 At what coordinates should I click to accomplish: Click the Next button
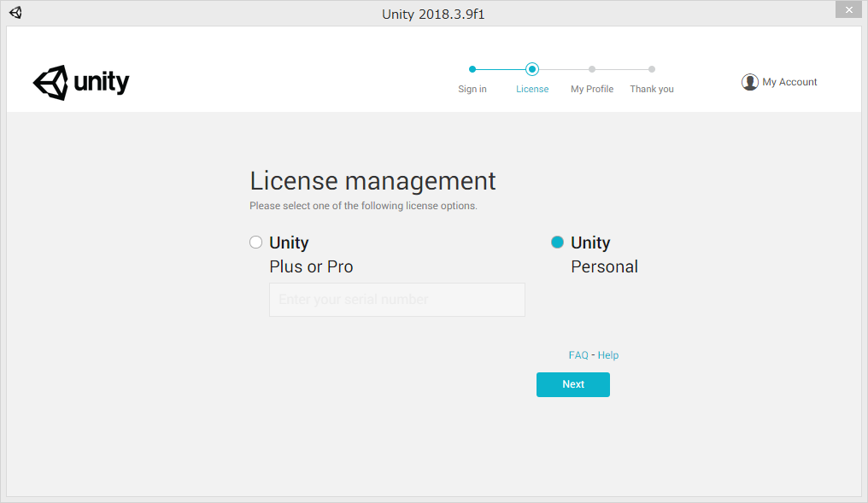573,384
